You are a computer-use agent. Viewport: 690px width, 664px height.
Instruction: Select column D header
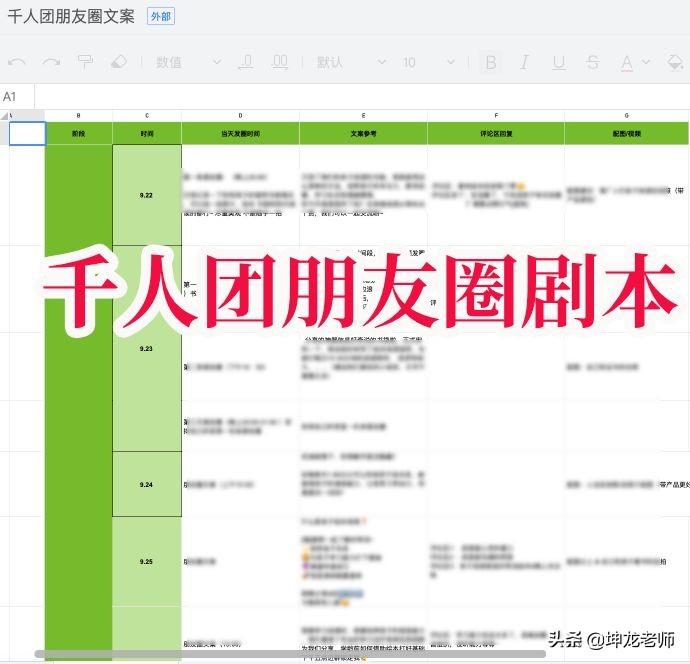coord(240,116)
